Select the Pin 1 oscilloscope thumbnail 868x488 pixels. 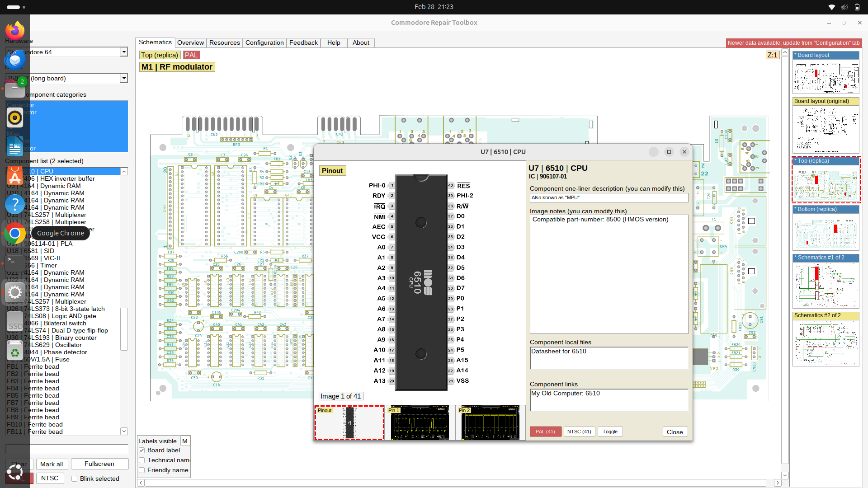point(420,423)
